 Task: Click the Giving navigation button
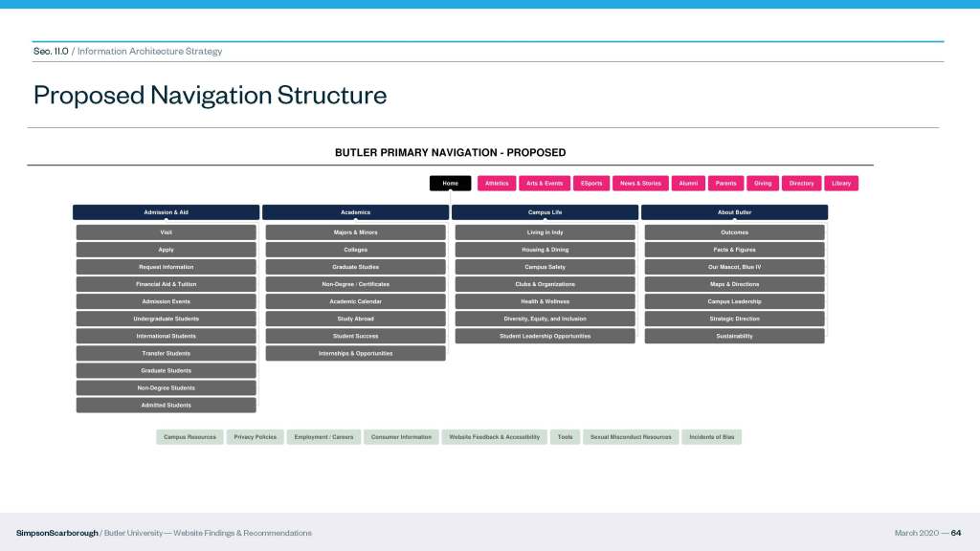tap(763, 183)
